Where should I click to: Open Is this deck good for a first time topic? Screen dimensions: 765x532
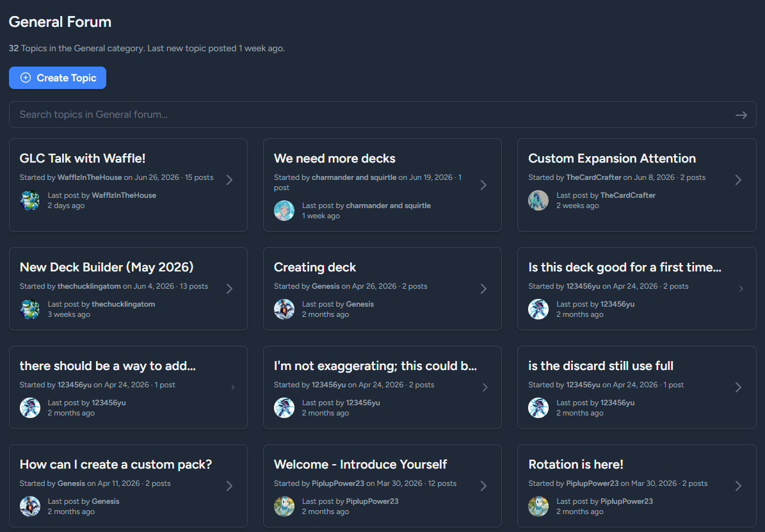point(625,267)
